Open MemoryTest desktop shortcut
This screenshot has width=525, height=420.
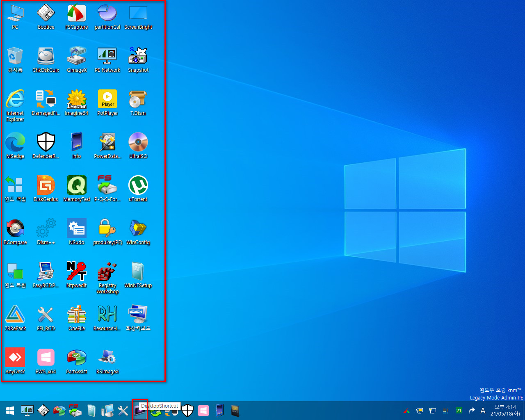pos(77,189)
